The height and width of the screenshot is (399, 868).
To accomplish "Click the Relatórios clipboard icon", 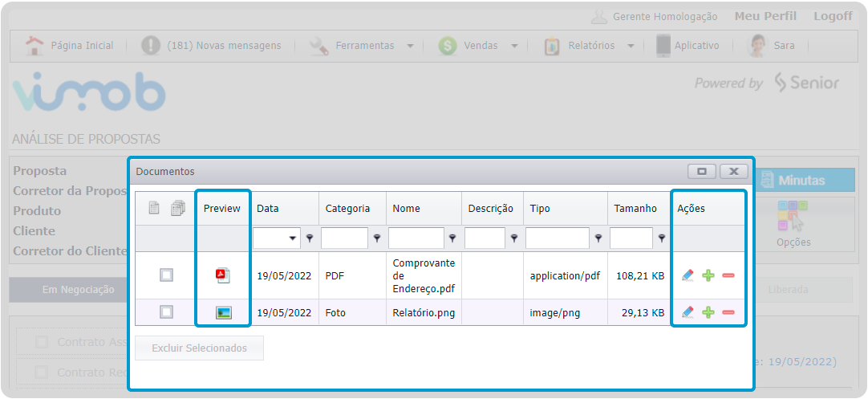I will pyautogui.click(x=552, y=46).
